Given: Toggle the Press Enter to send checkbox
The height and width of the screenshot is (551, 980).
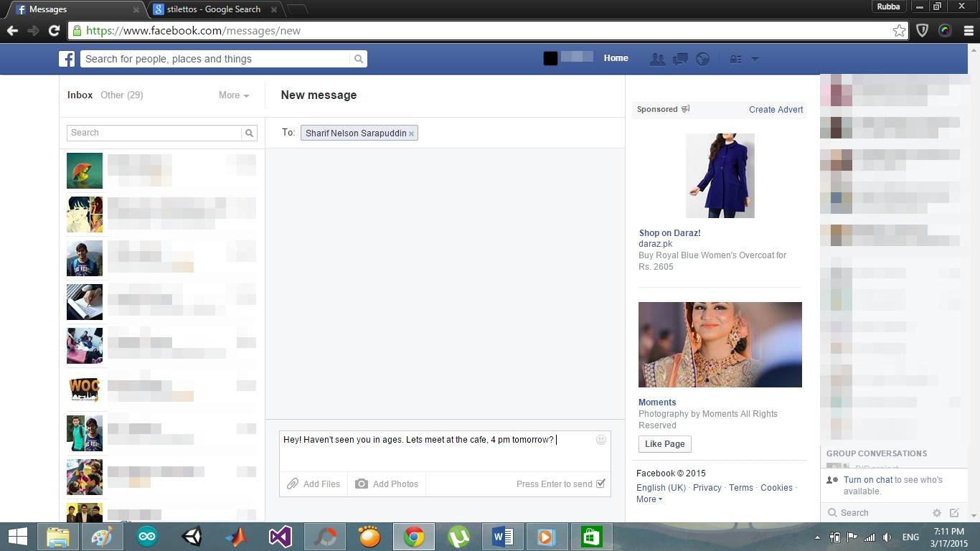Looking at the screenshot, I should [600, 484].
